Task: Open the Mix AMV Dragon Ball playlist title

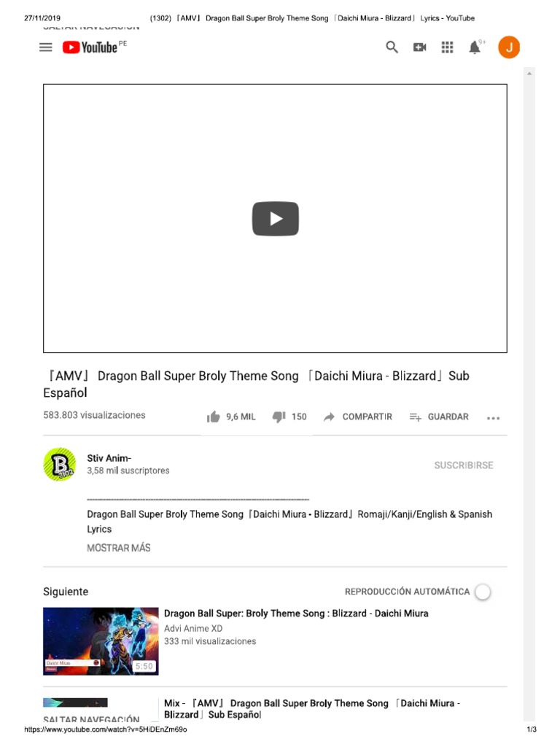Action: coord(312,709)
